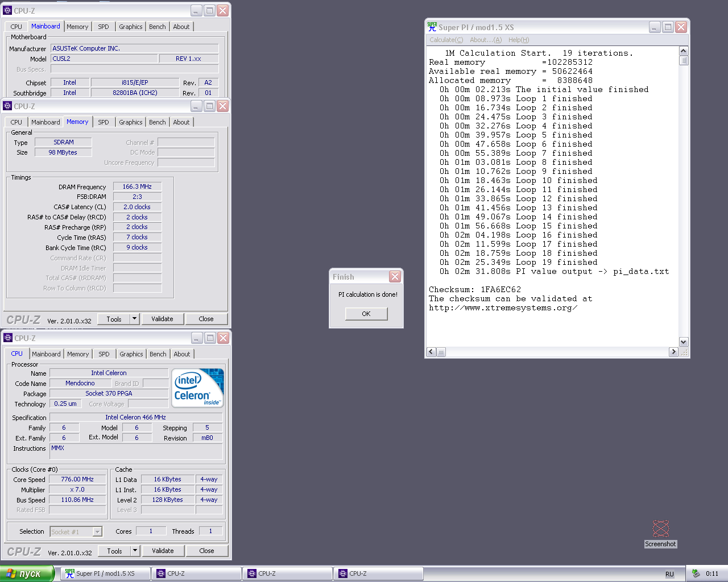Click the CAS# Latency value 2.0 clocks
The height and width of the screenshot is (582, 728).
click(137, 207)
